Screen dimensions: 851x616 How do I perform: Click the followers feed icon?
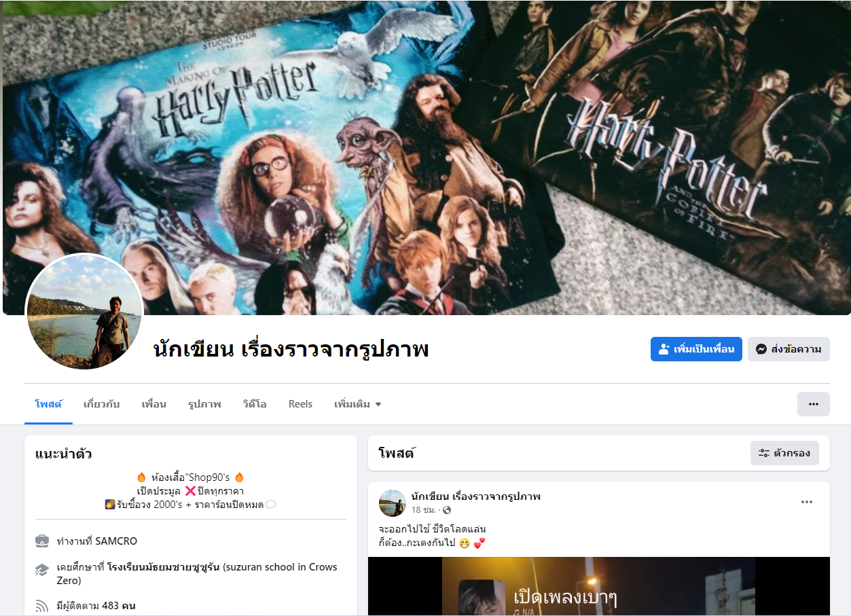[x=42, y=605]
